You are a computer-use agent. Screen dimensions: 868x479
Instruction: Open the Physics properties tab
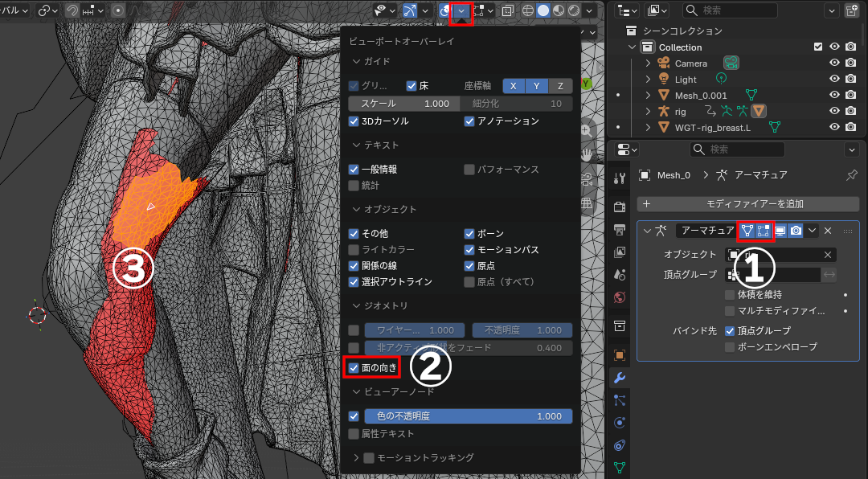(620, 423)
